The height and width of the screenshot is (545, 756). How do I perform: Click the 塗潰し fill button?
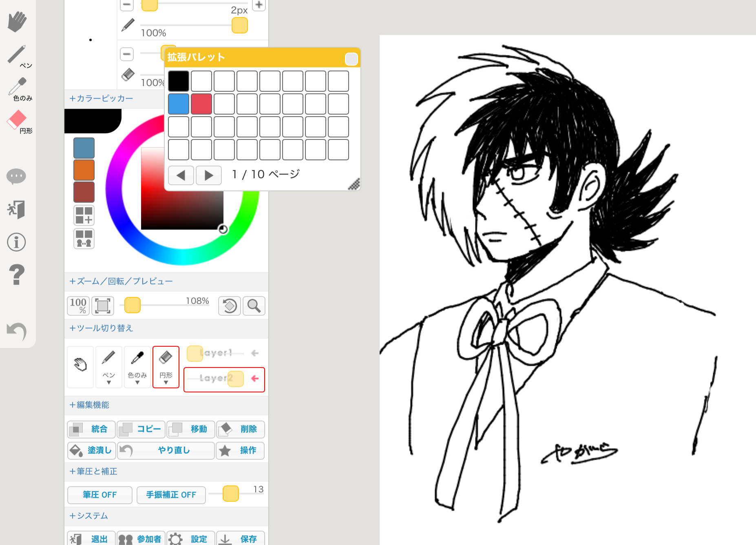[x=92, y=450]
